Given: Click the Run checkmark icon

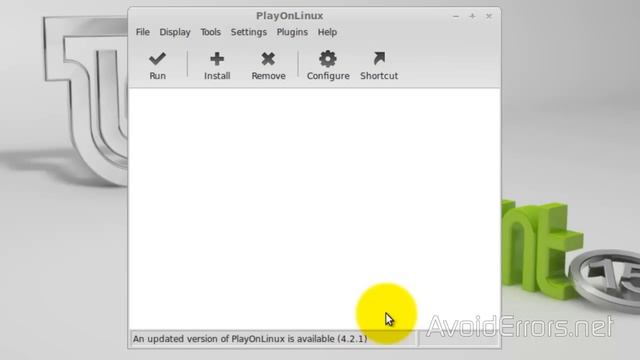Looking at the screenshot, I should pyautogui.click(x=157, y=59).
